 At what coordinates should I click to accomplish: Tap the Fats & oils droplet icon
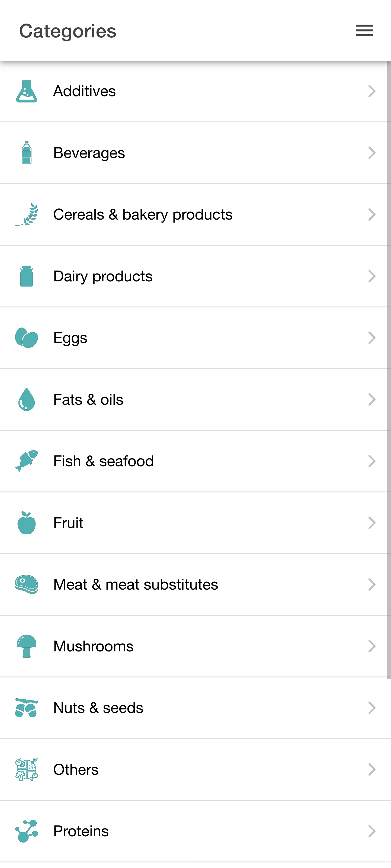tap(27, 399)
